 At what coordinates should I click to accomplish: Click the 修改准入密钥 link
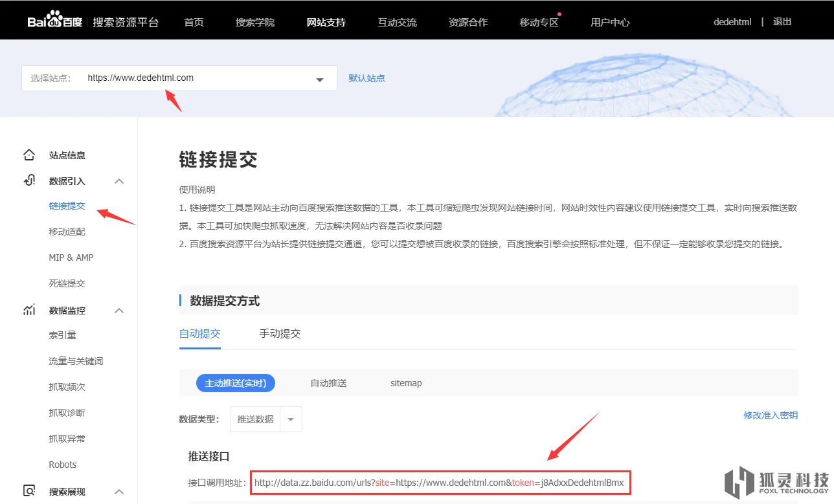click(771, 415)
